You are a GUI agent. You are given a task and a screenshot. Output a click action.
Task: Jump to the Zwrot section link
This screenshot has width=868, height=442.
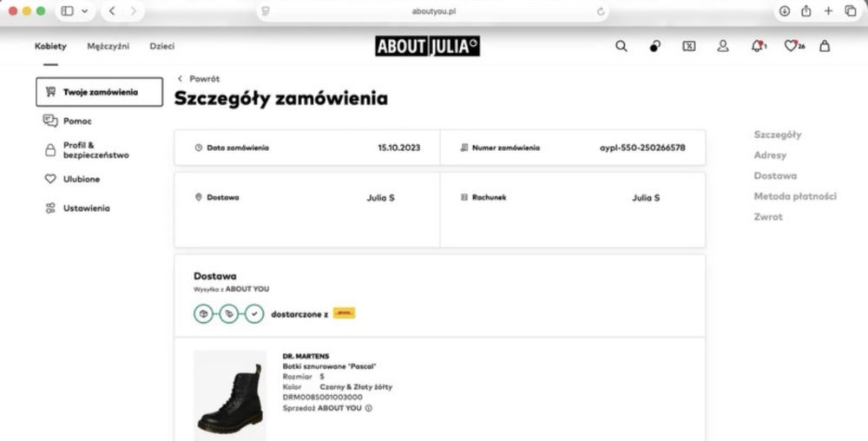coord(768,217)
